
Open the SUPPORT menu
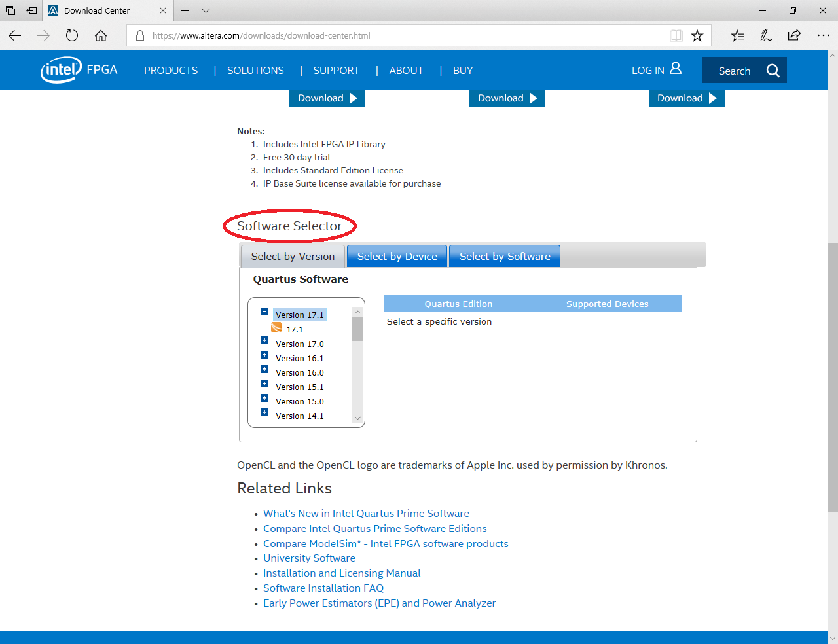click(337, 71)
